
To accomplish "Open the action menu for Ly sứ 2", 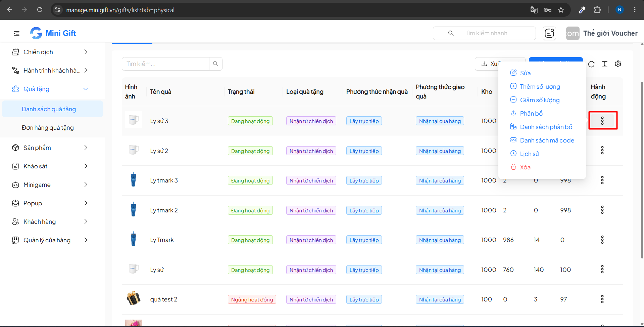I will (x=602, y=150).
